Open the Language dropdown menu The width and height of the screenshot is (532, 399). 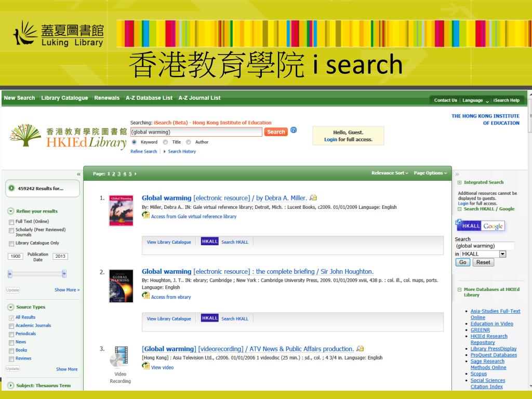point(475,100)
